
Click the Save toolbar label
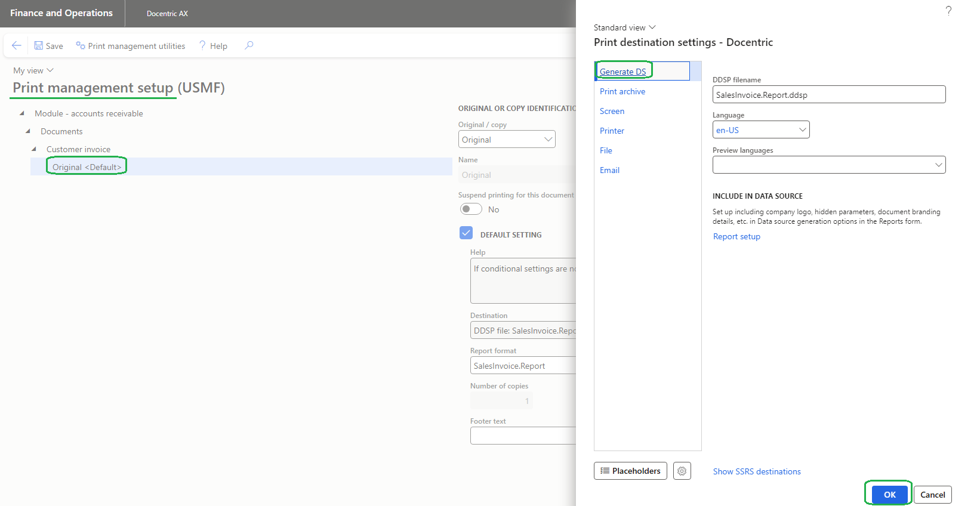click(54, 46)
